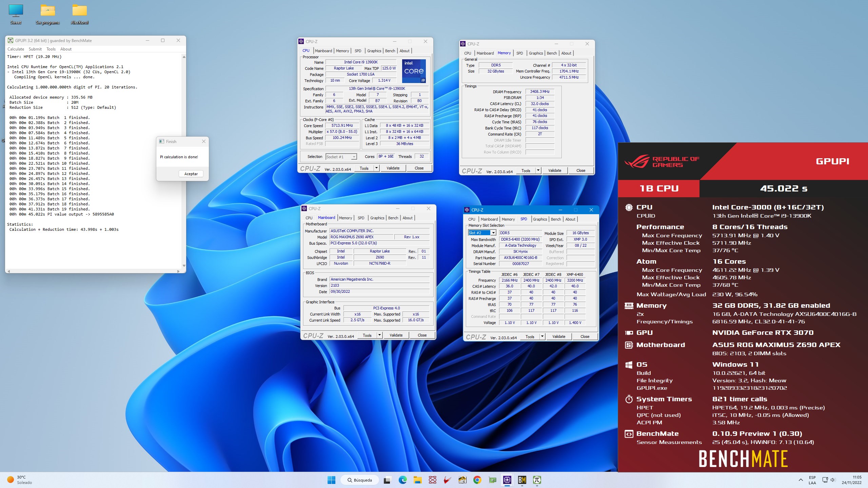Screen dimensions: 868x488
Task: Open Google Chrome from the taskbar
Action: point(477,480)
